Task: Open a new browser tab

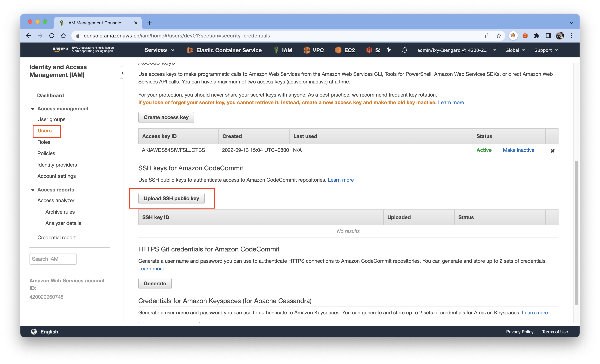Action: pos(149,23)
